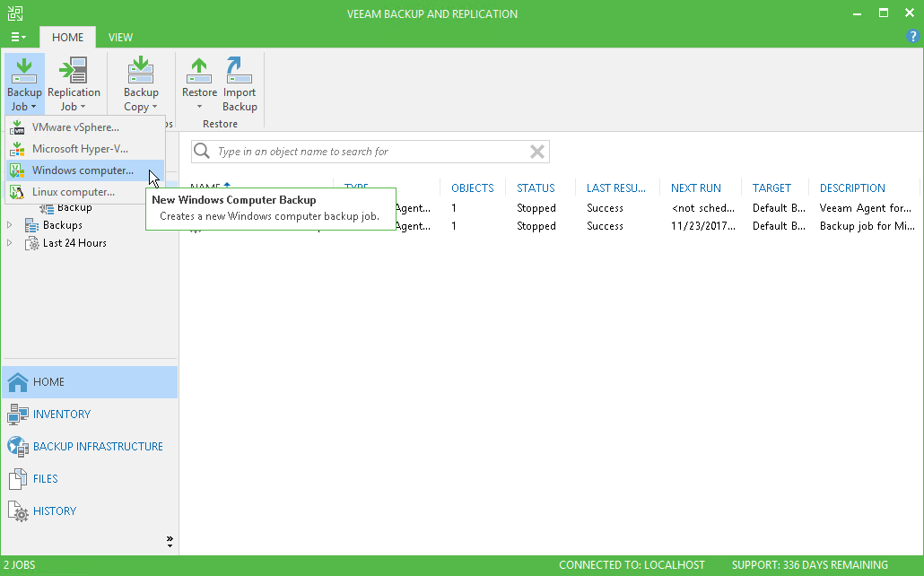Click the Linux computer menu icon
This screenshot has width=924, height=576.
pyautogui.click(x=17, y=192)
